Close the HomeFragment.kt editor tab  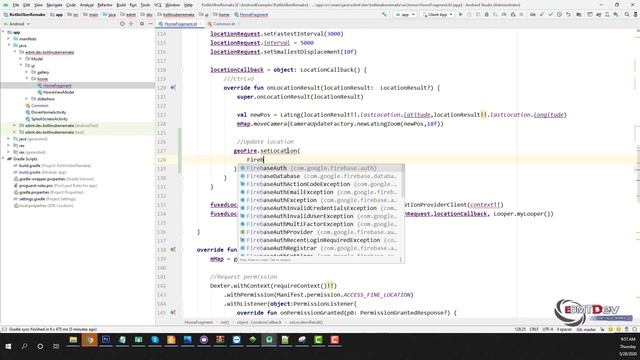click(x=201, y=24)
